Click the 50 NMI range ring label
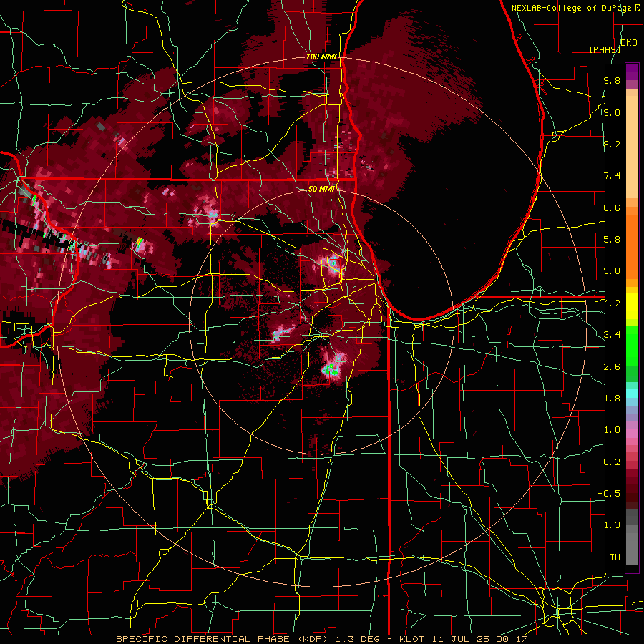The height and width of the screenshot is (644, 644). point(321,189)
